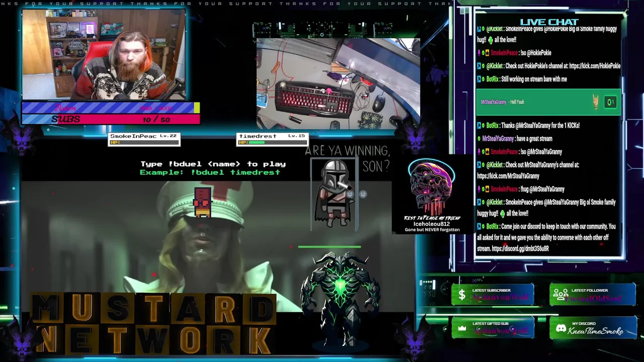Click the 'Iceholeou812' memorial name
The height and width of the screenshot is (362, 644).
coord(432,224)
